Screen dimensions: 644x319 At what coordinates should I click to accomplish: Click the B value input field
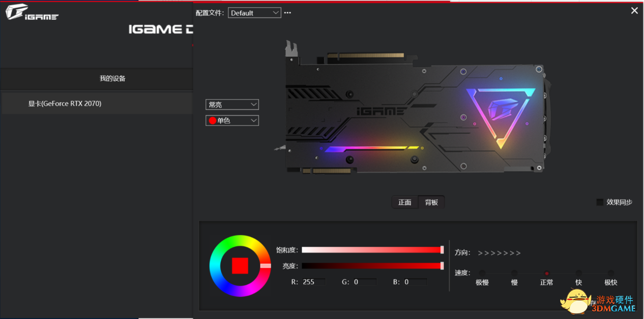point(416,282)
